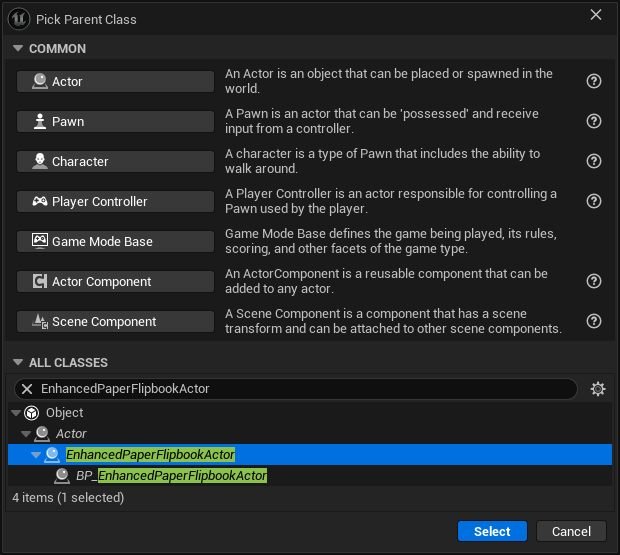Open help for the Character class
This screenshot has height=555, width=620.
[x=594, y=161]
